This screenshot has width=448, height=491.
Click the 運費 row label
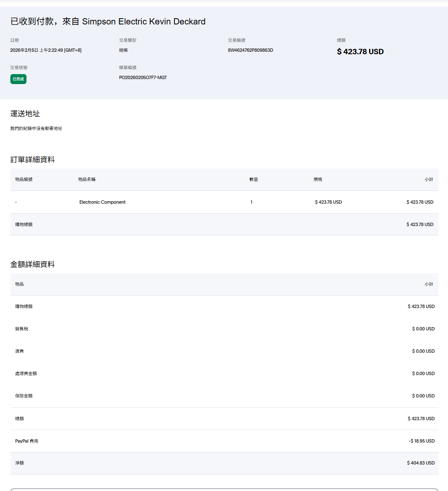coord(19,351)
